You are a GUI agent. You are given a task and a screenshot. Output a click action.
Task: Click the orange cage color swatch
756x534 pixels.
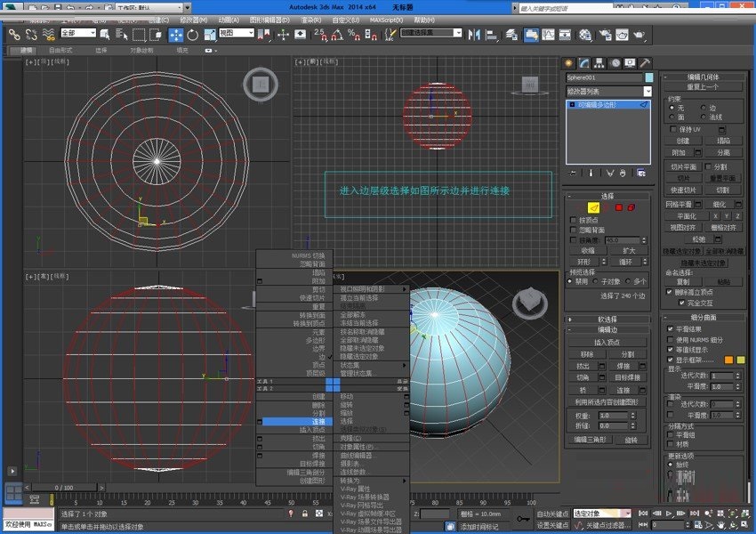click(728, 360)
